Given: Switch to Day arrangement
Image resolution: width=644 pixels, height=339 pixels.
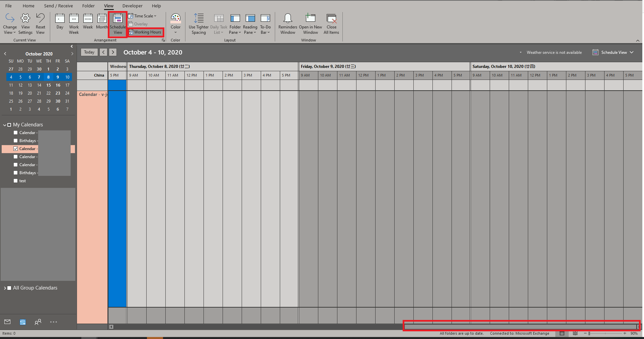Looking at the screenshot, I should point(60,22).
